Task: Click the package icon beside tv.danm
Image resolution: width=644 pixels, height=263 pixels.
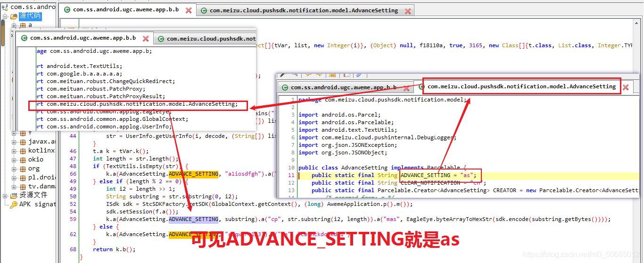Action: [x=22, y=187]
